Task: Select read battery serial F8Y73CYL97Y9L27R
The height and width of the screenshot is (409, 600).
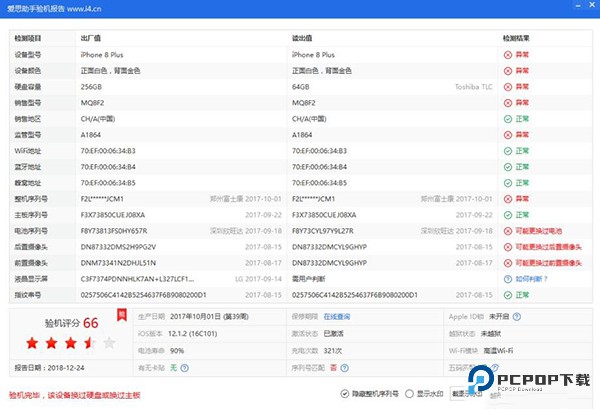Action: [x=323, y=231]
